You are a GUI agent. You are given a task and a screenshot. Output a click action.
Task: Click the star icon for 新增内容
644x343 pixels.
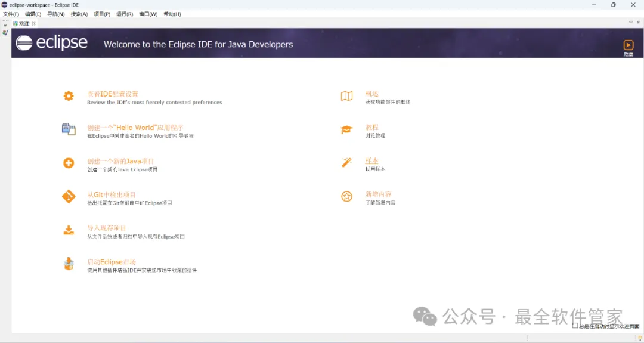click(x=346, y=196)
